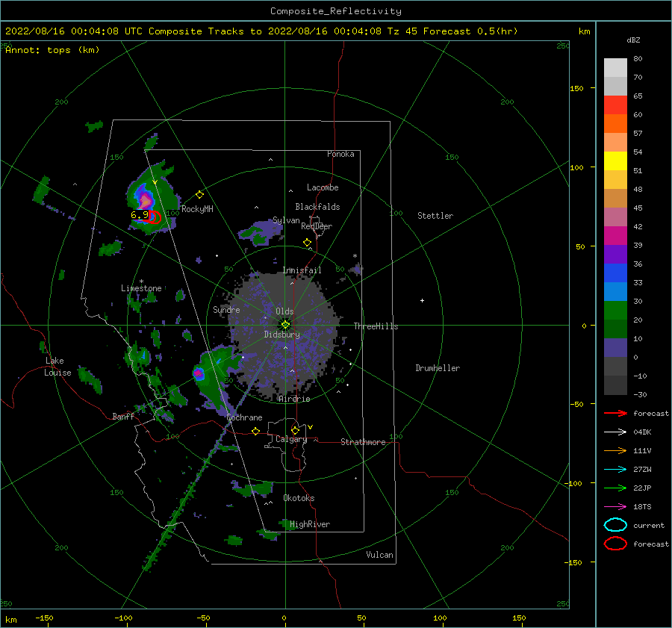The width and height of the screenshot is (672, 628).
Task: Click the HighRiver label
Action: pyautogui.click(x=310, y=524)
